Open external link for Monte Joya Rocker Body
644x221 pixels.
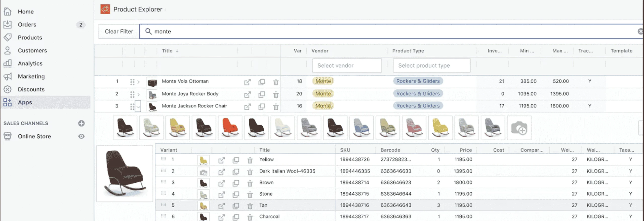click(248, 94)
